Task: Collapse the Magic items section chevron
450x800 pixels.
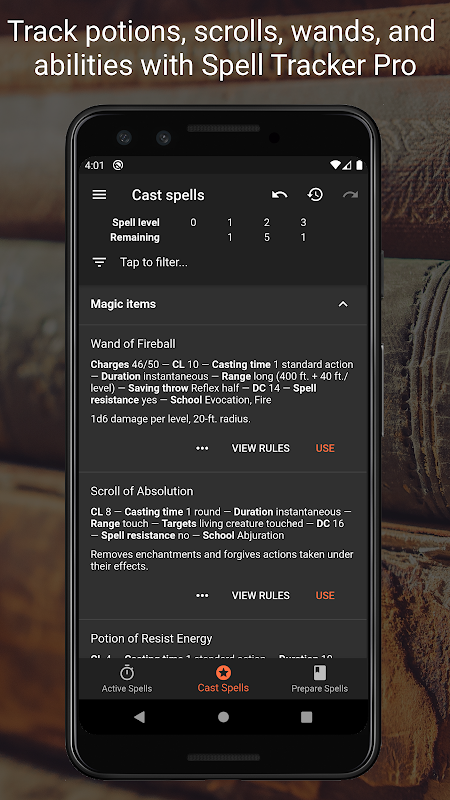Action: click(x=343, y=304)
